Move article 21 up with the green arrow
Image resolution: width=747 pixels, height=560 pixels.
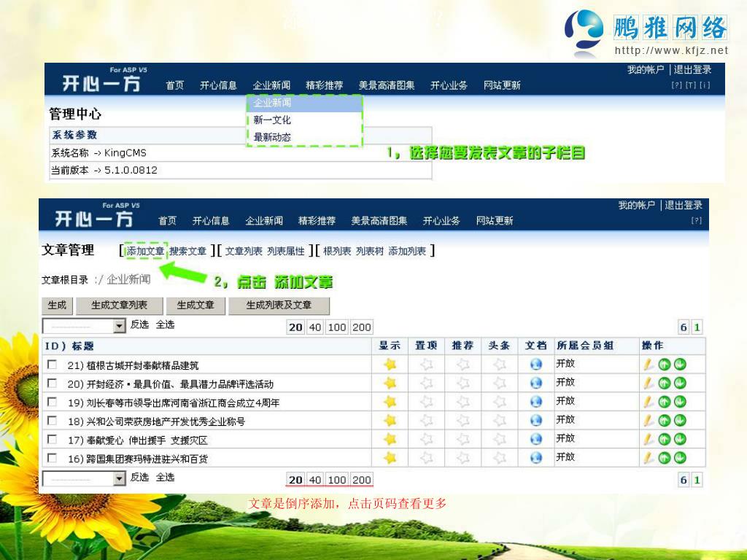pyautogui.click(x=664, y=365)
